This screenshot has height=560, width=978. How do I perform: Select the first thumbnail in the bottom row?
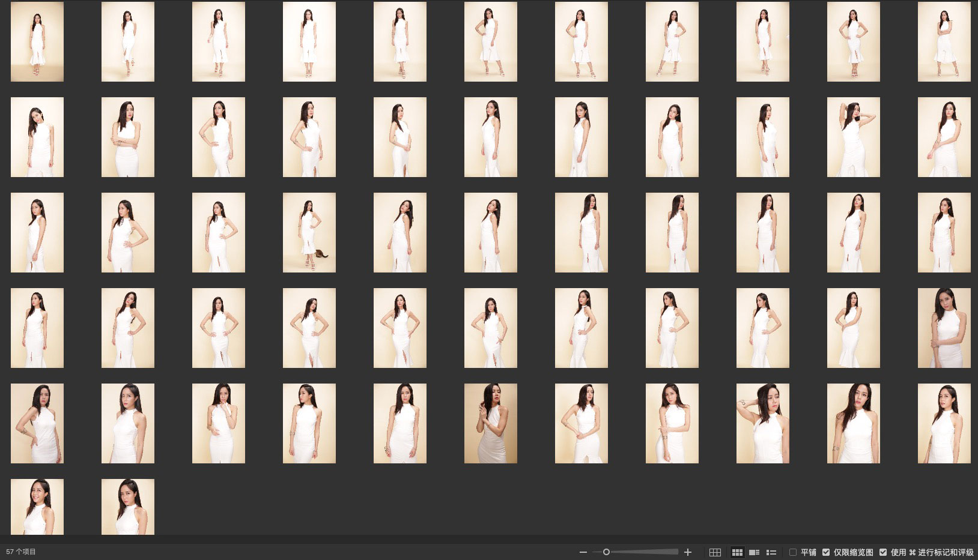[37, 507]
